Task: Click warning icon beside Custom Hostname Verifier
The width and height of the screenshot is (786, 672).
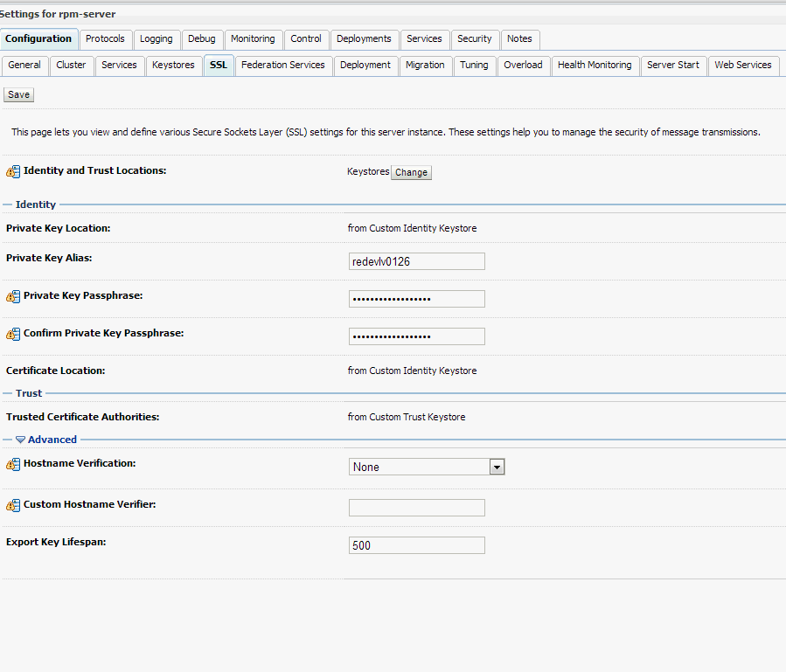Action: (x=13, y=505)
